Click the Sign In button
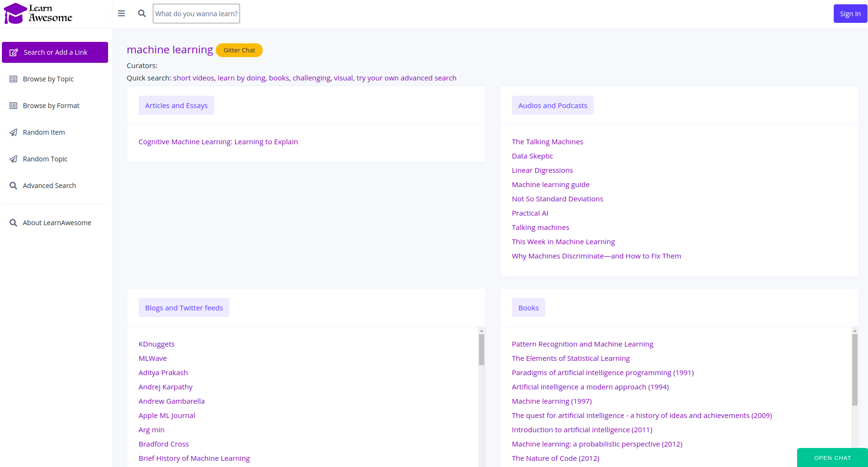The image size is (868, 467). click(x=850, y=13)
